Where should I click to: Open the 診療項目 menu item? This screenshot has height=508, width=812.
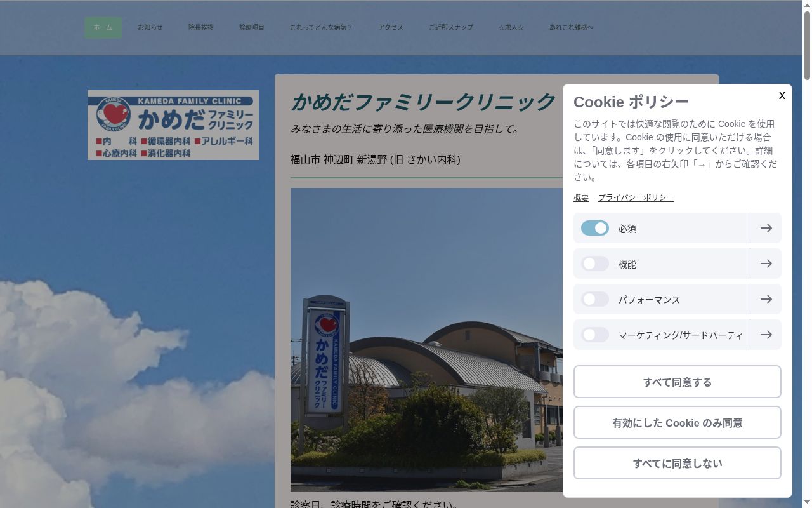[x=252, y=27]
